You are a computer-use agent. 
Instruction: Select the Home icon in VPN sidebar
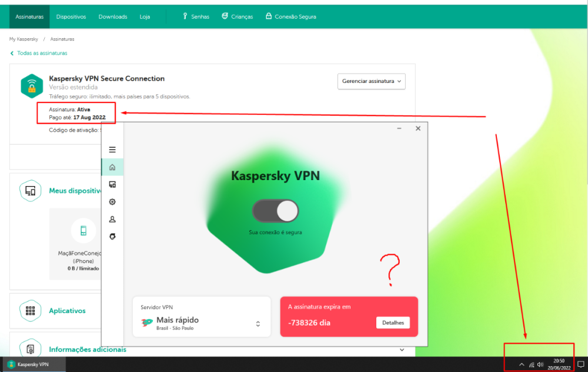point(112,167)
